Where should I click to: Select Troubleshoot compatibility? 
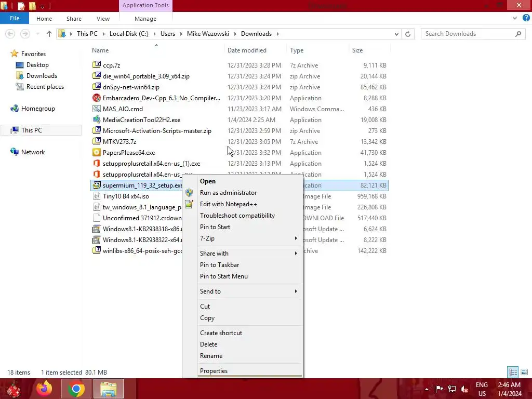point(237,216)
